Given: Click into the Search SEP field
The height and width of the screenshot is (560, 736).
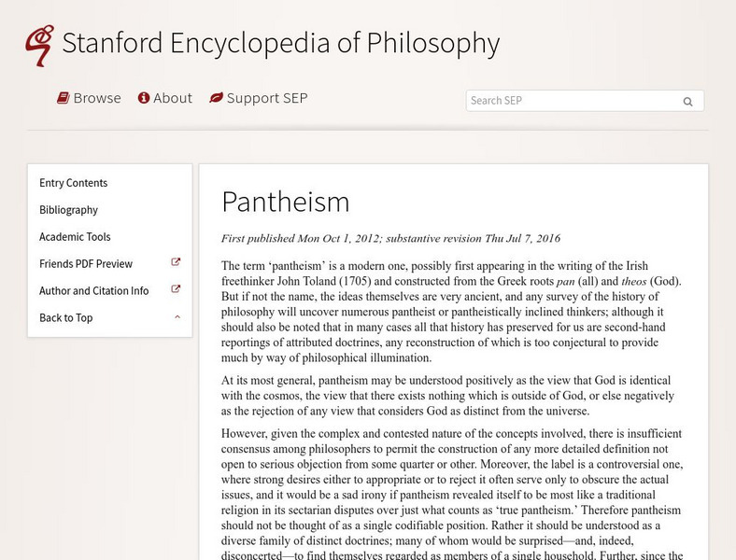Looking at the screenshot, I should (x=570, y=101).
